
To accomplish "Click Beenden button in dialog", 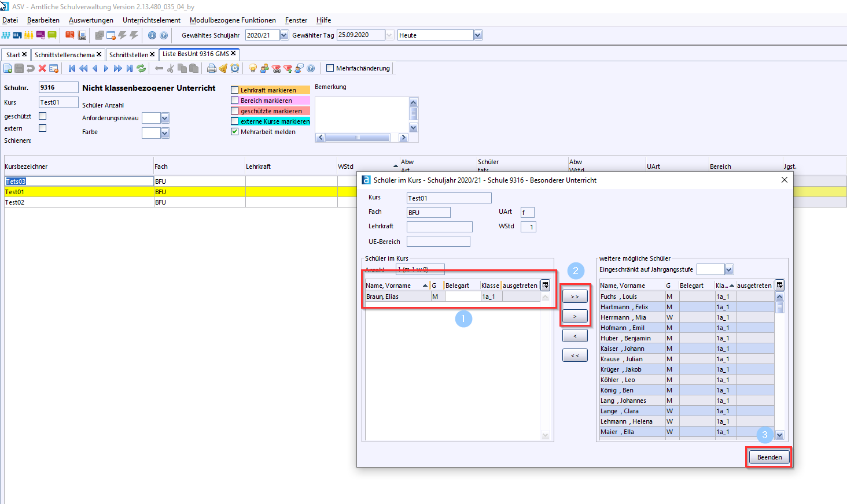I will [x=769, y=457].
